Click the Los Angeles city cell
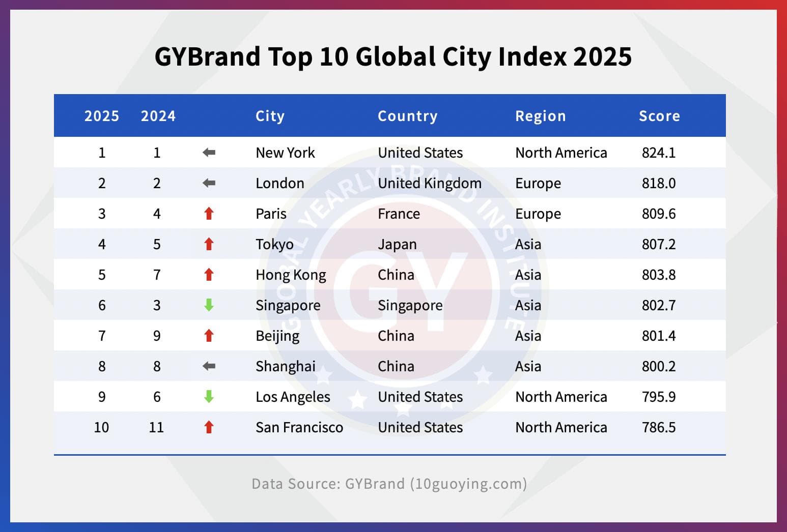 [x=293, y=397]
